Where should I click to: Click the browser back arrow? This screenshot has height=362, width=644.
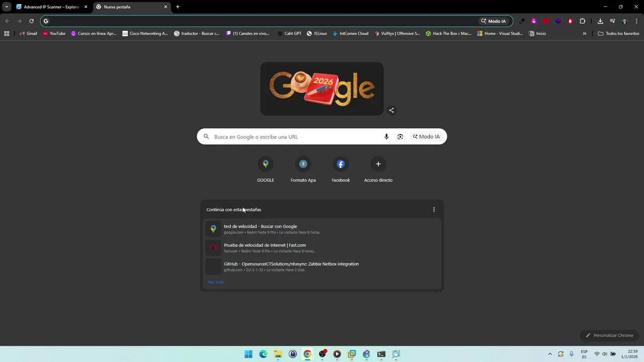[7, 21]
